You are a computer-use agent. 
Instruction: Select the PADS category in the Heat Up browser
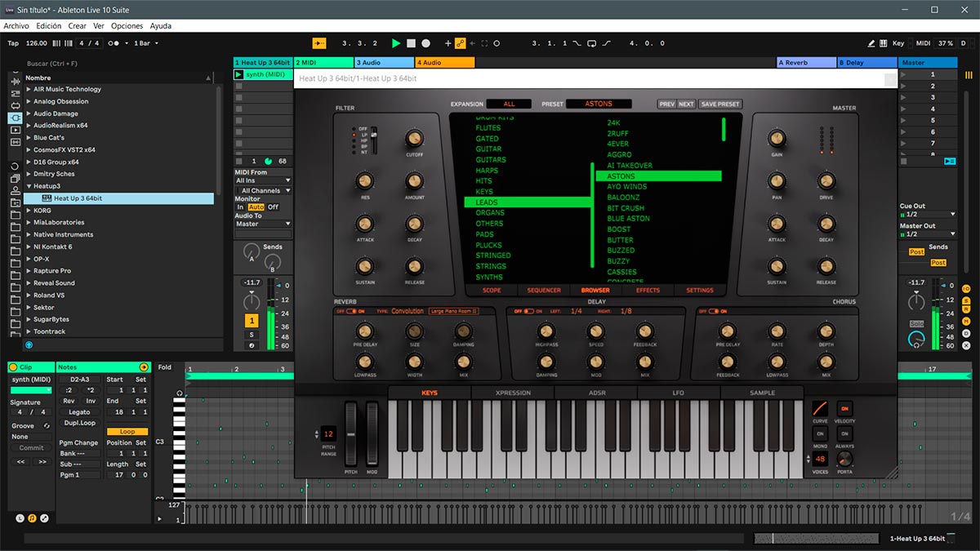pyautogui.click(x=485, y=234)
